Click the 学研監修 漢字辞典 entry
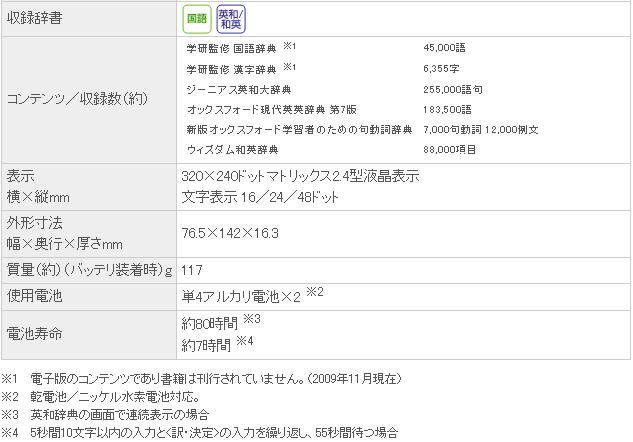Image resolution: width=633 pixels, height=442 pixels. tap(231, 69)
